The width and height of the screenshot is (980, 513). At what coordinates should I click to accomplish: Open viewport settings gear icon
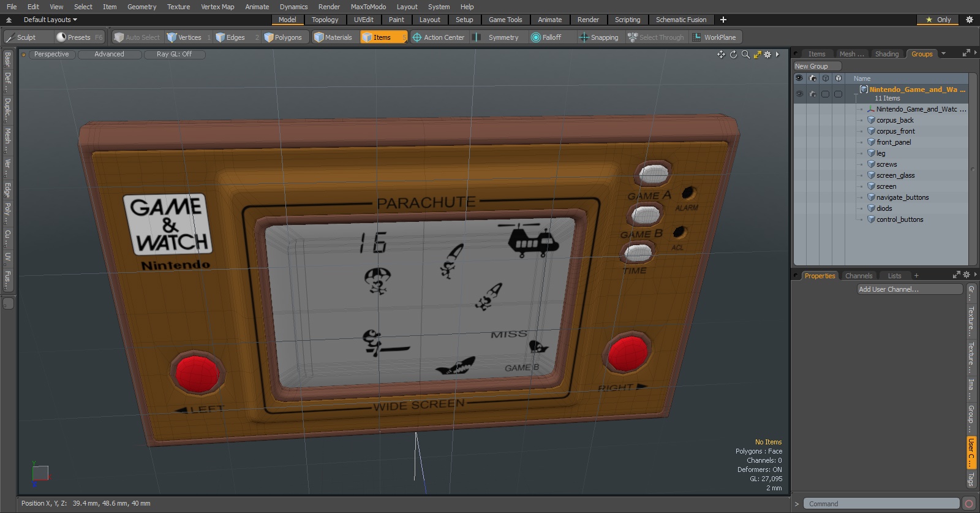pyautogui.click(x=767, y=55)
